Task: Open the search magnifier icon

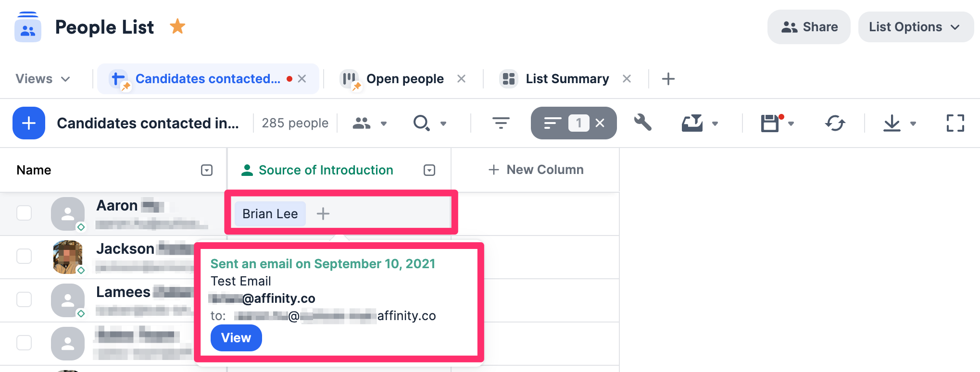Action: click(x=422, y=123)
